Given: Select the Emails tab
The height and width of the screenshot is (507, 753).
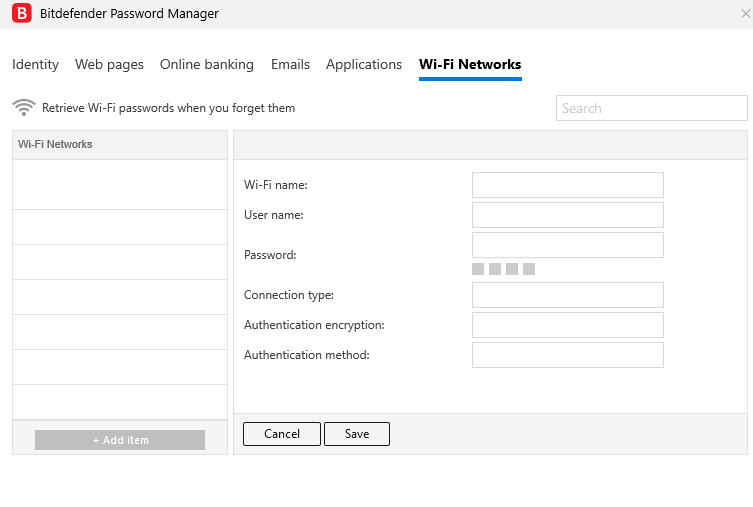Looking at the screenshot, I should [x=290, y=65].
